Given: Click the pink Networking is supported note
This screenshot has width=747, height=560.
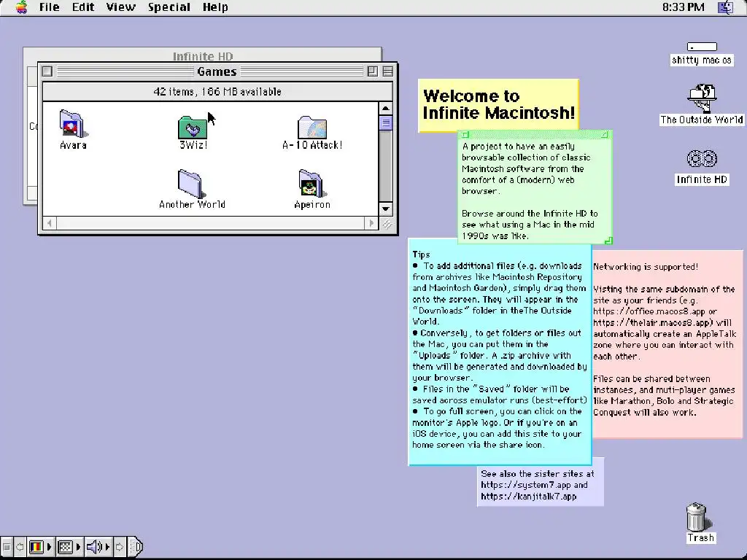Looking at the screenshot, I should point(667,344).
